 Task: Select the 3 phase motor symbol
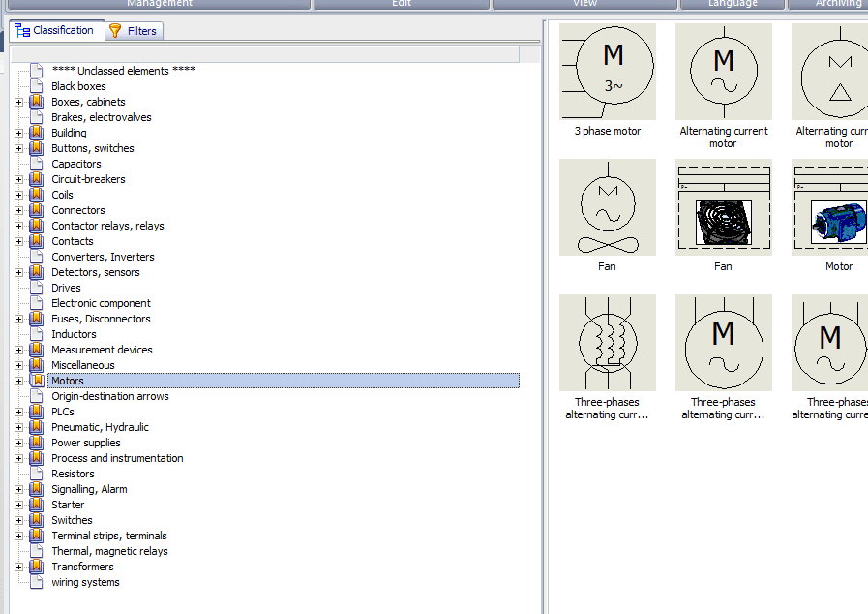click(608, 72)
